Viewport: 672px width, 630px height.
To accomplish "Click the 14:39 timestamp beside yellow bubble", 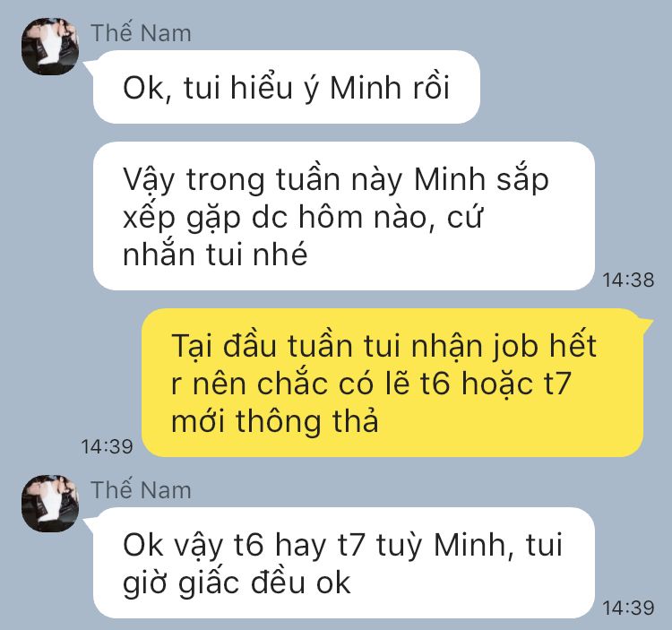I will tap(108, 446).
